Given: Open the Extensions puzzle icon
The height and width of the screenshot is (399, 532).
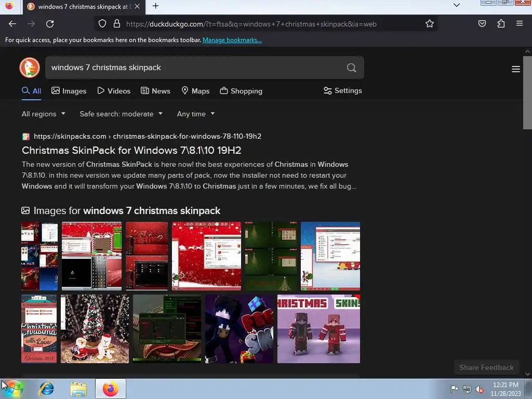Looking at the screenshot, I should click(x=501, y=24).
